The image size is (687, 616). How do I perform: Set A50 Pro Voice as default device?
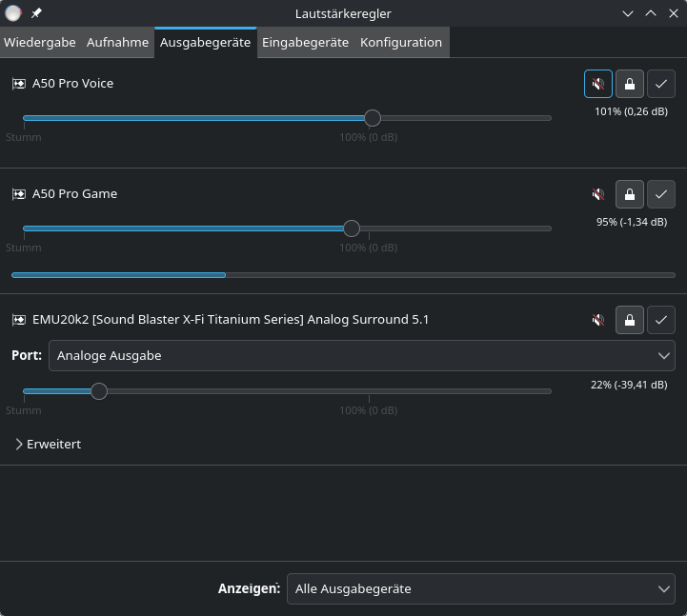pos(661,84)
